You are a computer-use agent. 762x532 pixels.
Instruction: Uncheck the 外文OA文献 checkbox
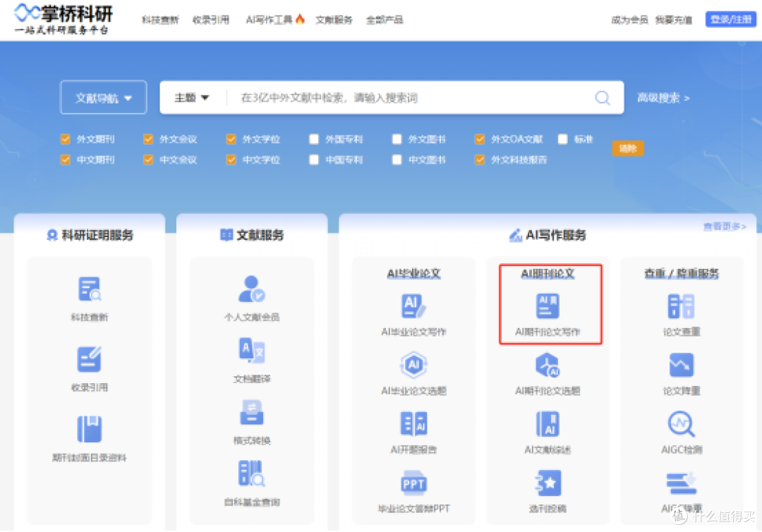click(480, 140)
